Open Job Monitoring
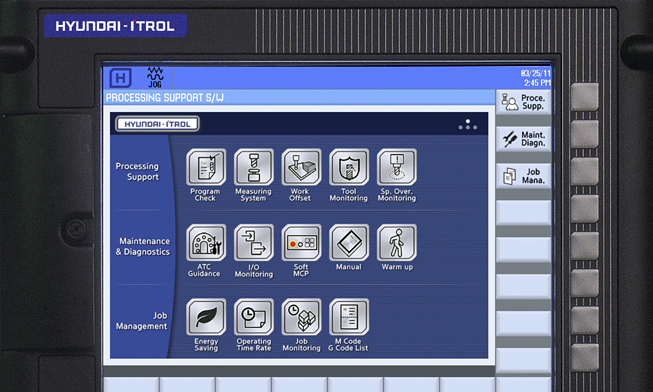653x392 pixels. [301, 317]
